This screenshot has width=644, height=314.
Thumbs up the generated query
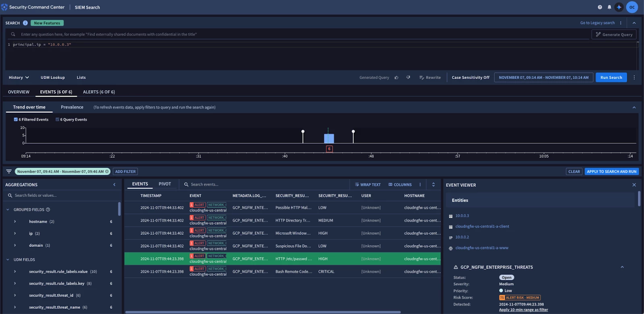pyautogui.click(x=396, y=78)
